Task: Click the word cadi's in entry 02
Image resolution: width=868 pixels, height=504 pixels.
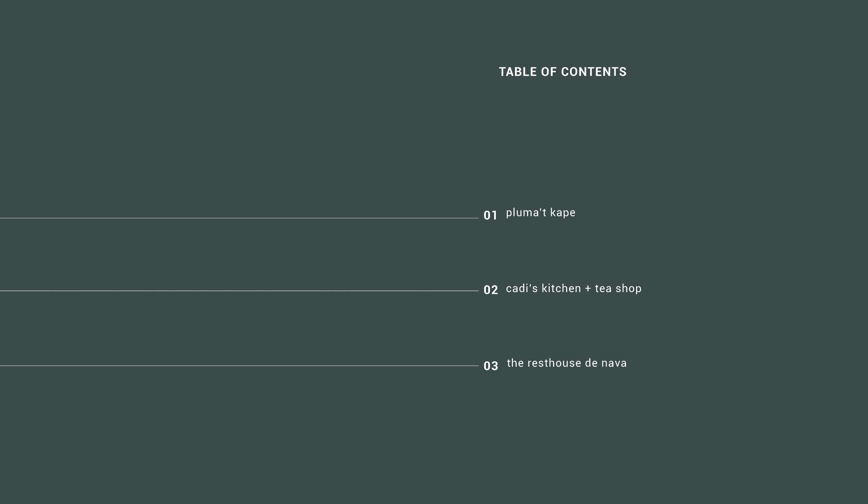Action: pyautogui.click(x=521, y=289)
